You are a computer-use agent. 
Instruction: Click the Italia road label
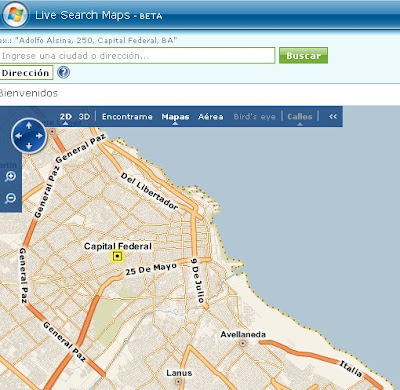tap(351, 368)
